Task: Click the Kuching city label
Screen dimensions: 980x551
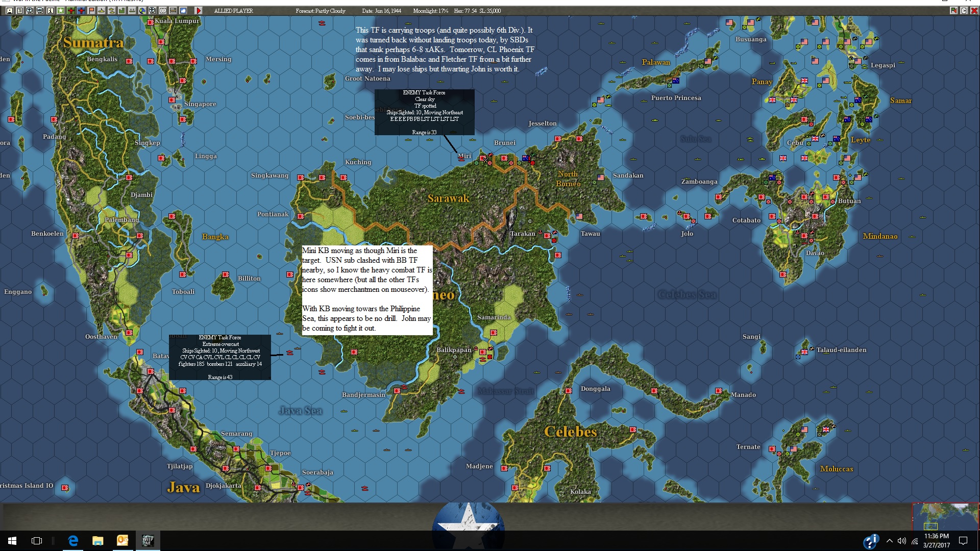Action: click(x=358, y=162)
